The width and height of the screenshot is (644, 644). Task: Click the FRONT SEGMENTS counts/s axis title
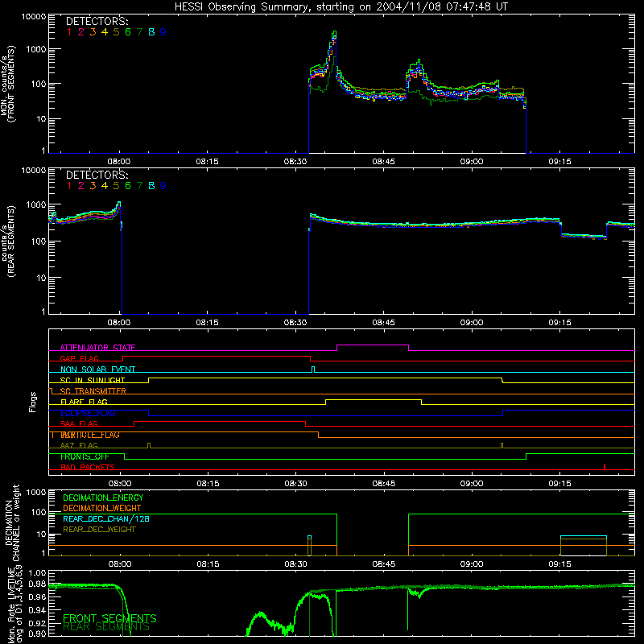click(8, 84)
